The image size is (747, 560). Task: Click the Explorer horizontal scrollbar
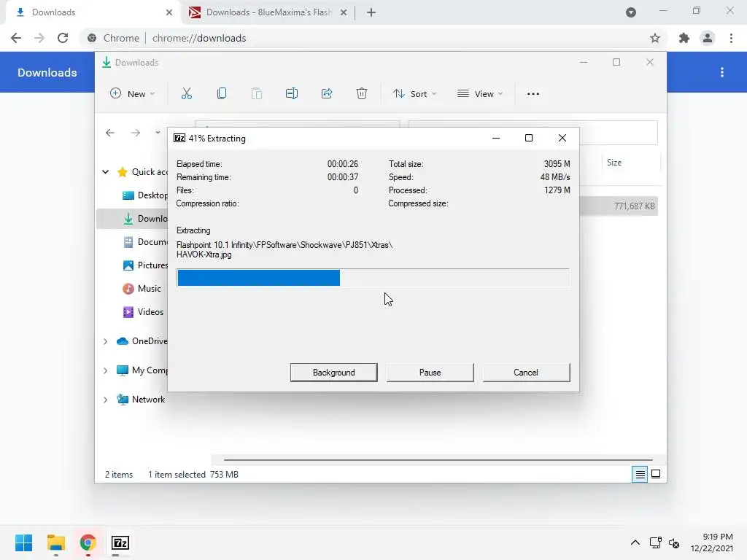(438, 460)
